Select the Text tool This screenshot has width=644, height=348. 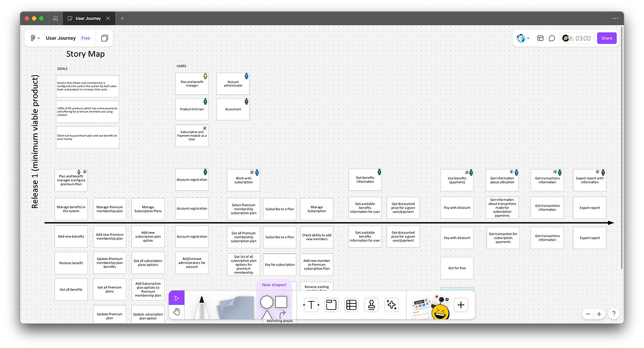[311, 305]
